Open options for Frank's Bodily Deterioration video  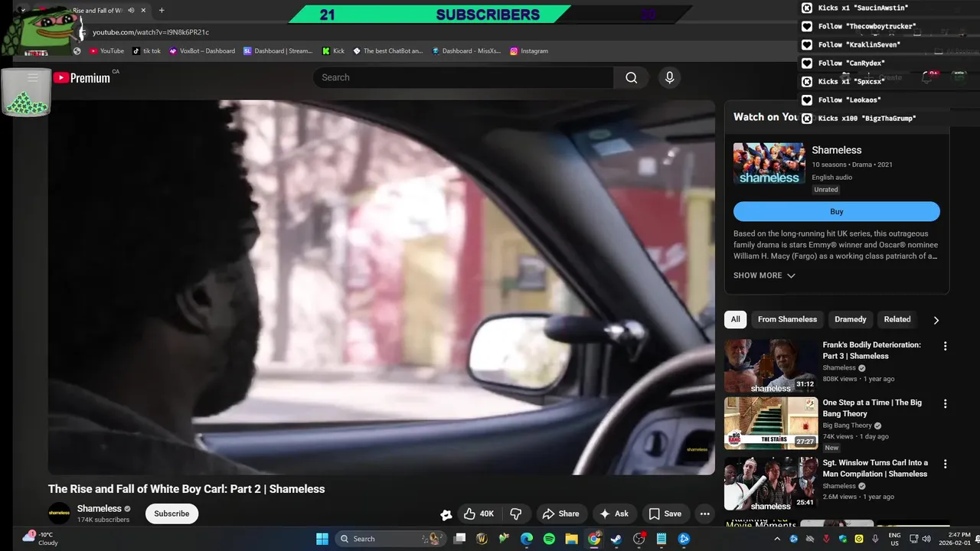pos(945,346)
